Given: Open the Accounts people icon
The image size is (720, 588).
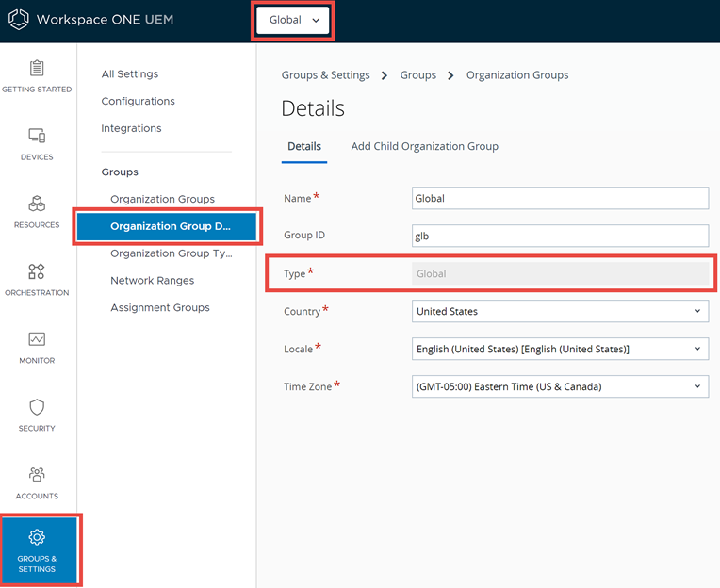Looking at the screenshot, I should click(37, 474).
